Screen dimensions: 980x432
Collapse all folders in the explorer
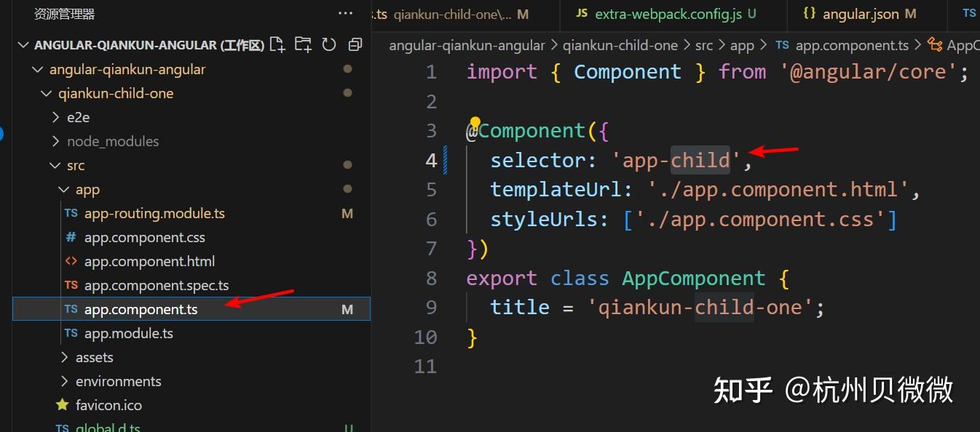coord(355,45)
